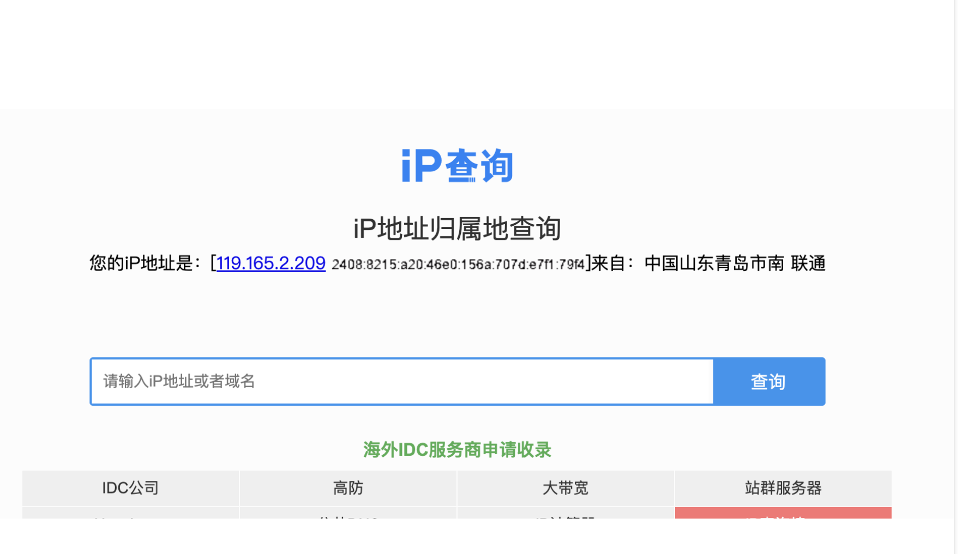Click the IDC公司 table header
980x554 pixels.
130,488
